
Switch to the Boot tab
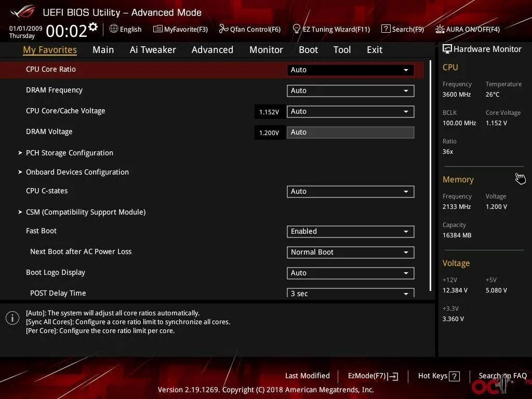pyautogui.click(x=309, y=50)
